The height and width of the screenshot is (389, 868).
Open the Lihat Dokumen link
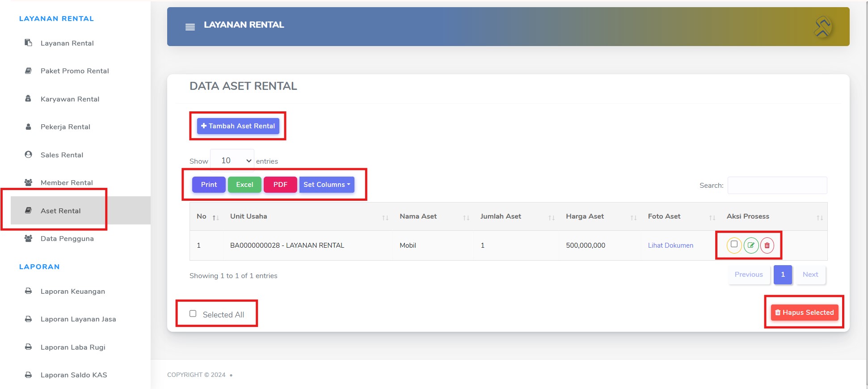[670, 245]
